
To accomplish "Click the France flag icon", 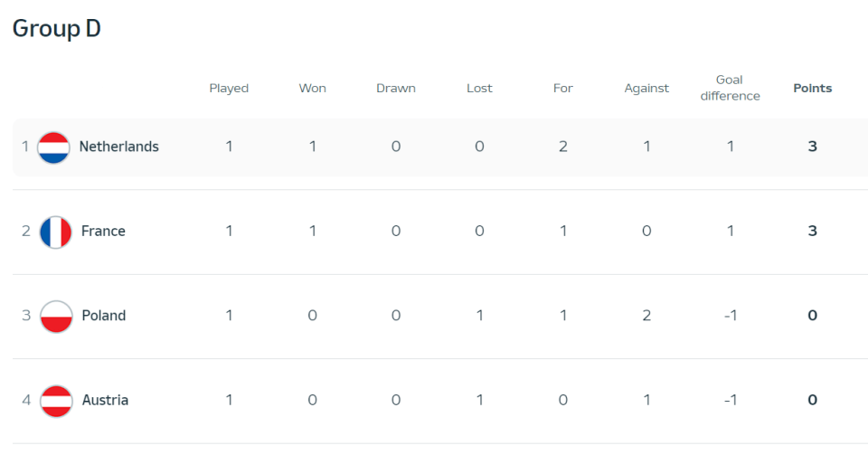I will (x=55, y=232).
